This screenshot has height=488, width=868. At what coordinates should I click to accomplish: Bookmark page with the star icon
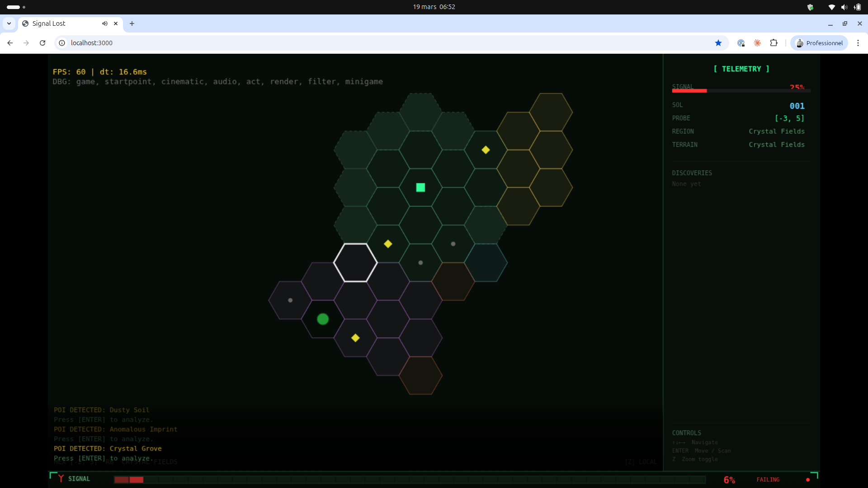(x=718, y=43)
